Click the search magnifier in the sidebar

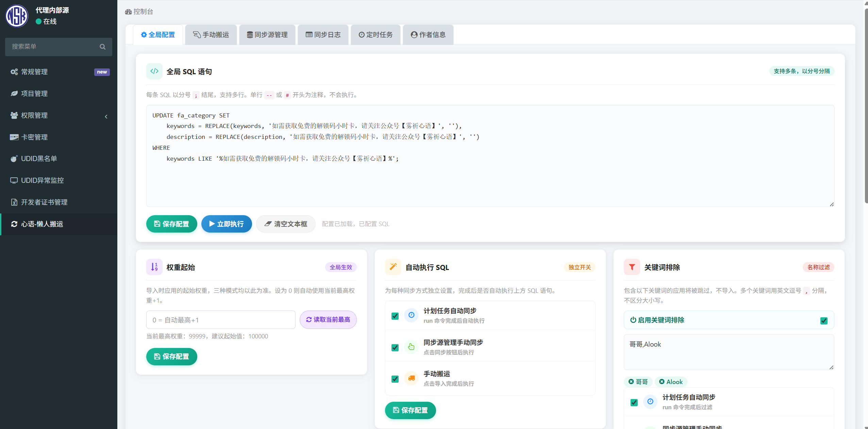tap(102, 47)
